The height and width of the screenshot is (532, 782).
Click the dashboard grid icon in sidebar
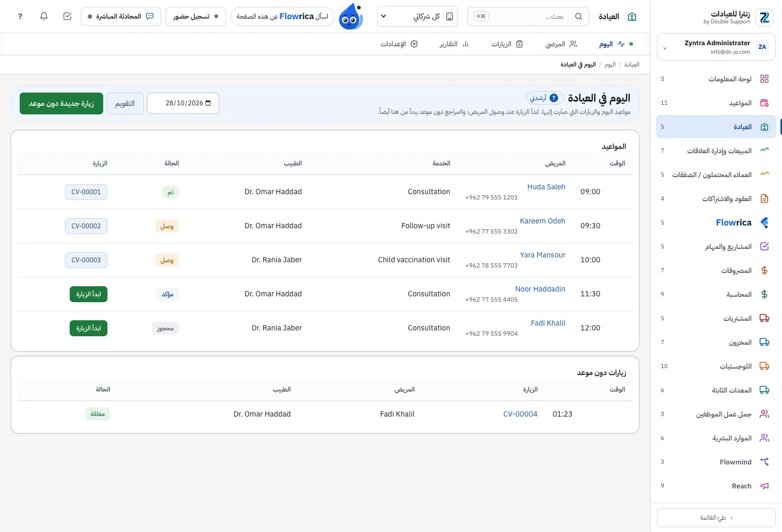764,79
